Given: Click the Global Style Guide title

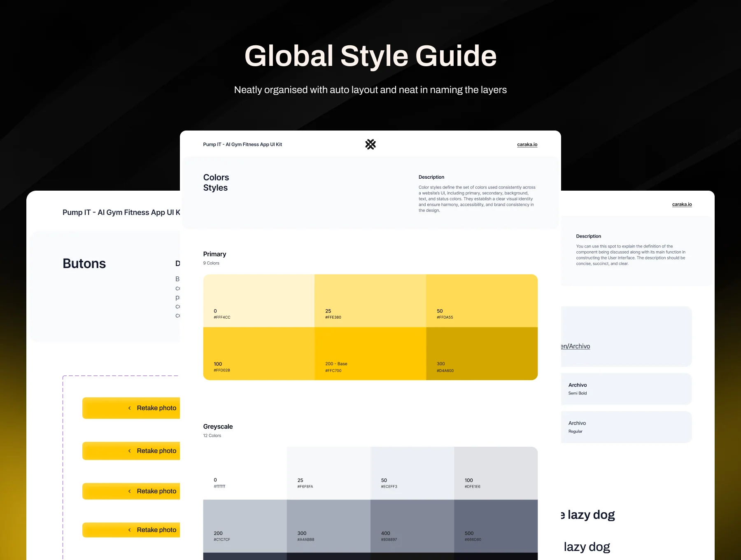Looking at the screenshot, I should pyautogui.click(x=370, y=56).
